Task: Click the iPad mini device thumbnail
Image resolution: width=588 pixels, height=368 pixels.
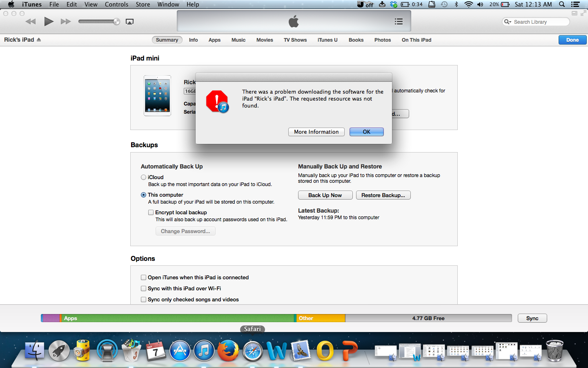Action: pos(157,96)
